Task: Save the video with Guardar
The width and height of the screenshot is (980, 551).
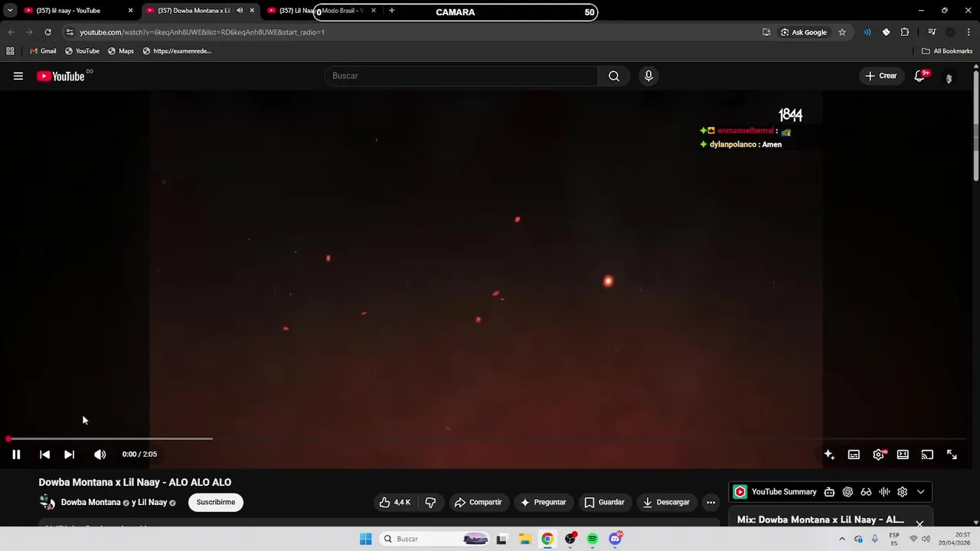Action: [604, 502]
